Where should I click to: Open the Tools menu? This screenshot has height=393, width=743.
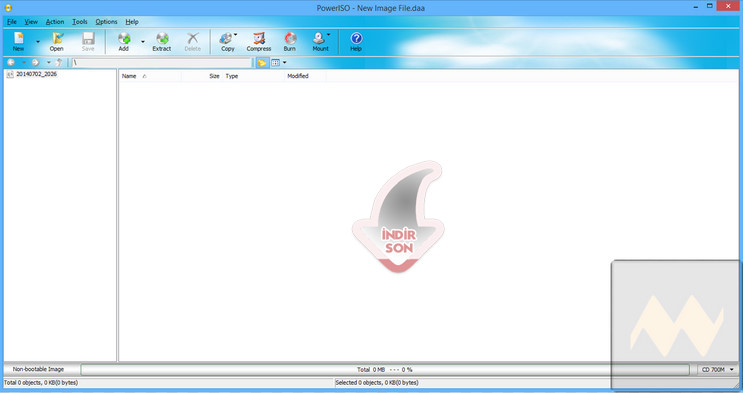pyautogui.click(x=80, y=22)
